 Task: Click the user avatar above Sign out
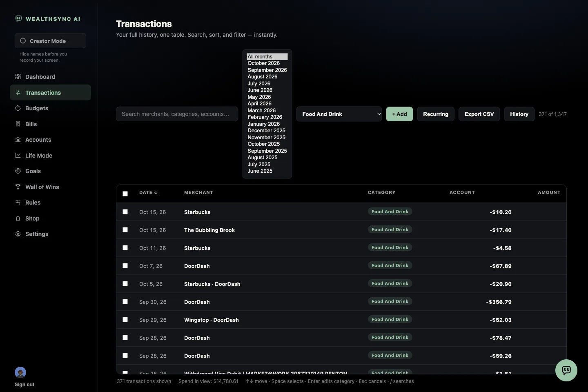click(20, 372)
